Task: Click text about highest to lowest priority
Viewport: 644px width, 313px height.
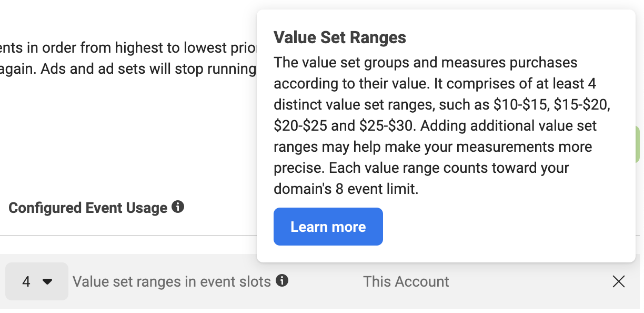Action: pyautogui.click(x=128, y=48)
